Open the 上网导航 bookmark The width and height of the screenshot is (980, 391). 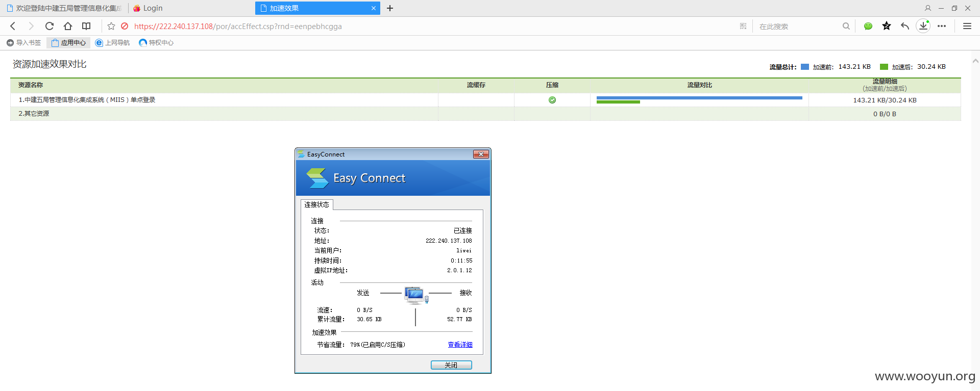pos(112,43)
